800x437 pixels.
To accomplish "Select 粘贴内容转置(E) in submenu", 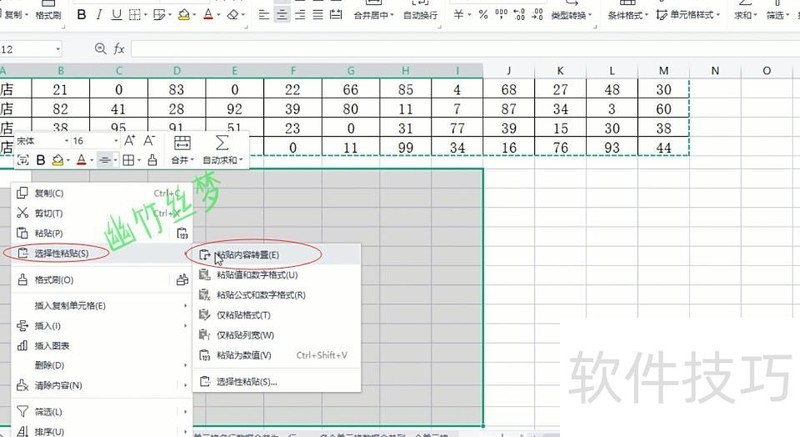I will coord(276,255).
